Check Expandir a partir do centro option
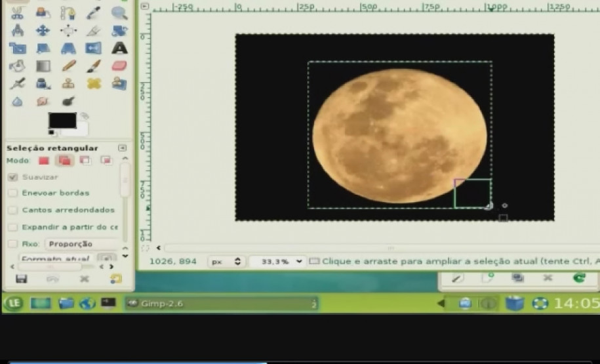The height and width of the screenshot is (364, 600). (12, 227)
